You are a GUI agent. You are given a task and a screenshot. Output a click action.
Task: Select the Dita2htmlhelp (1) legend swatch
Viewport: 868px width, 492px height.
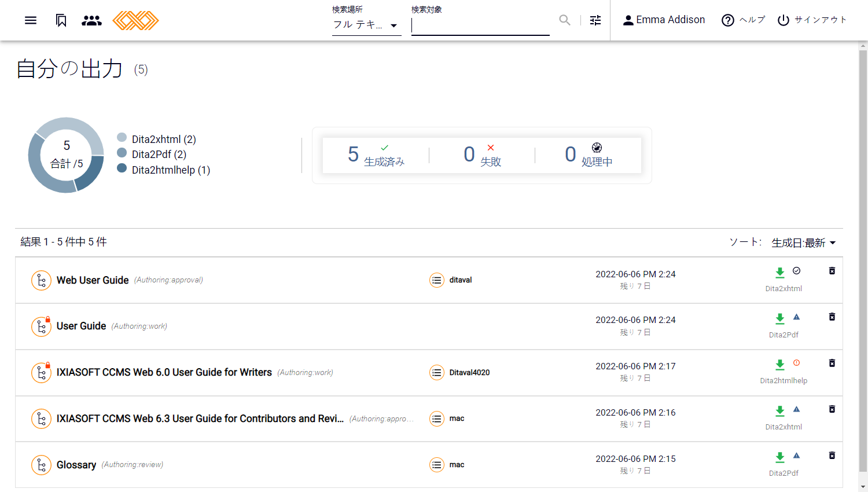coord(122,168)
